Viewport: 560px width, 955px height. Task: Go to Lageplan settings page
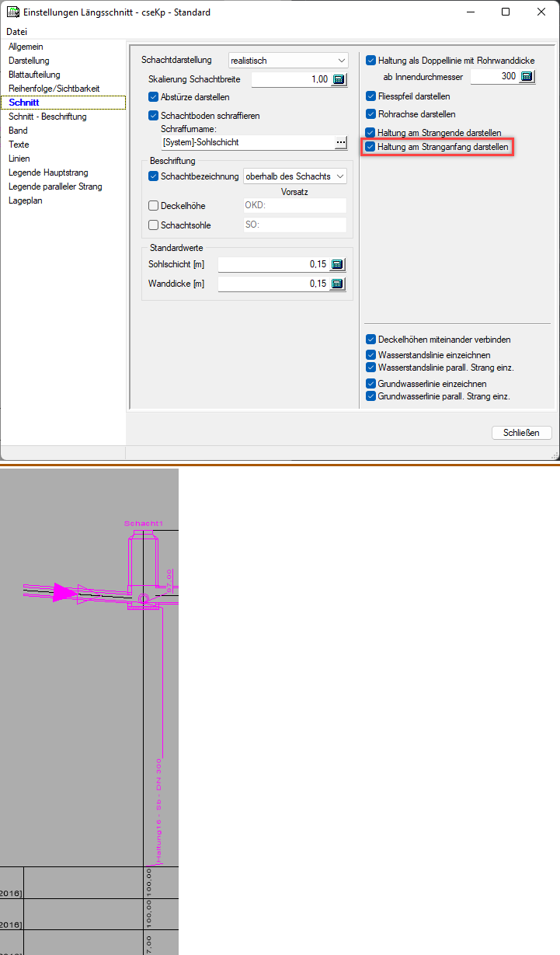pyautogui.click(x=26, y=200)
